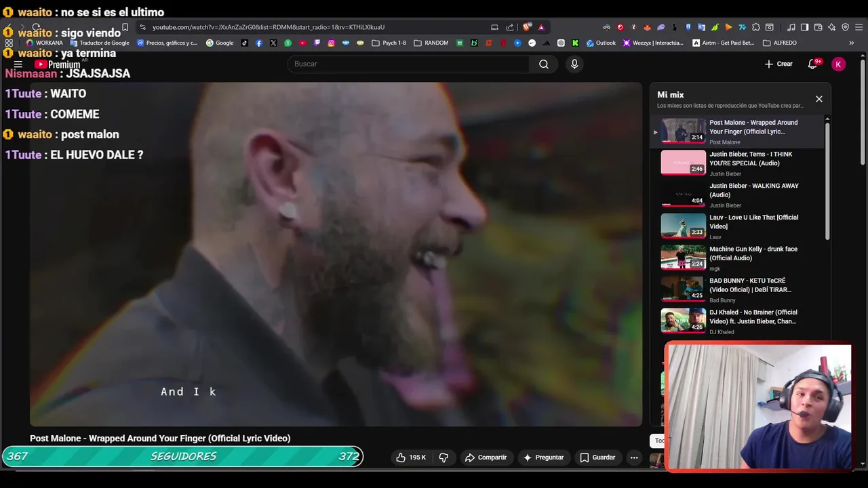This screenshot has width=868, height=488.
Task: Open the browser main hamburger menu
Action: point(859,27)
